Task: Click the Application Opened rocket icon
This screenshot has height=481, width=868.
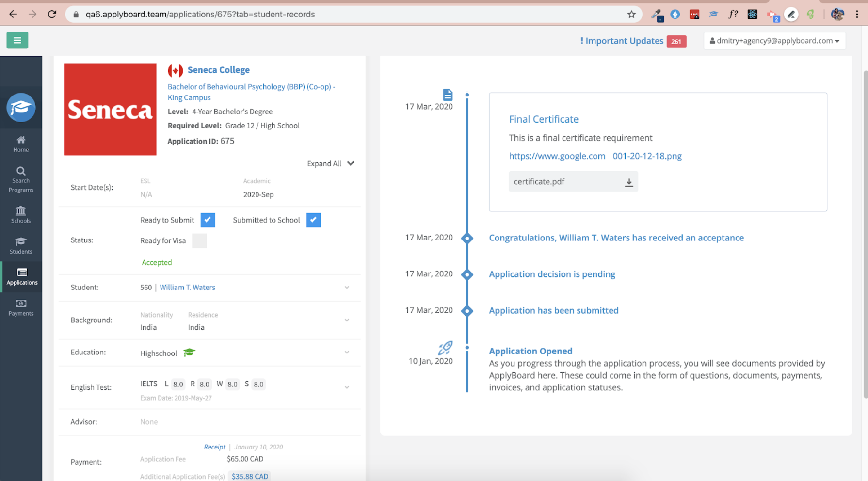Action: [x=445, y=347]
